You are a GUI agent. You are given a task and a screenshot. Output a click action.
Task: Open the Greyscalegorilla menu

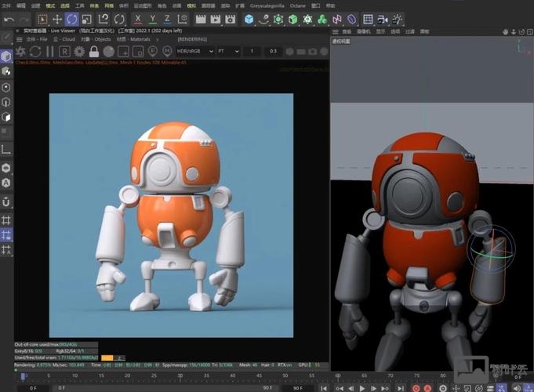click(267, 5)
